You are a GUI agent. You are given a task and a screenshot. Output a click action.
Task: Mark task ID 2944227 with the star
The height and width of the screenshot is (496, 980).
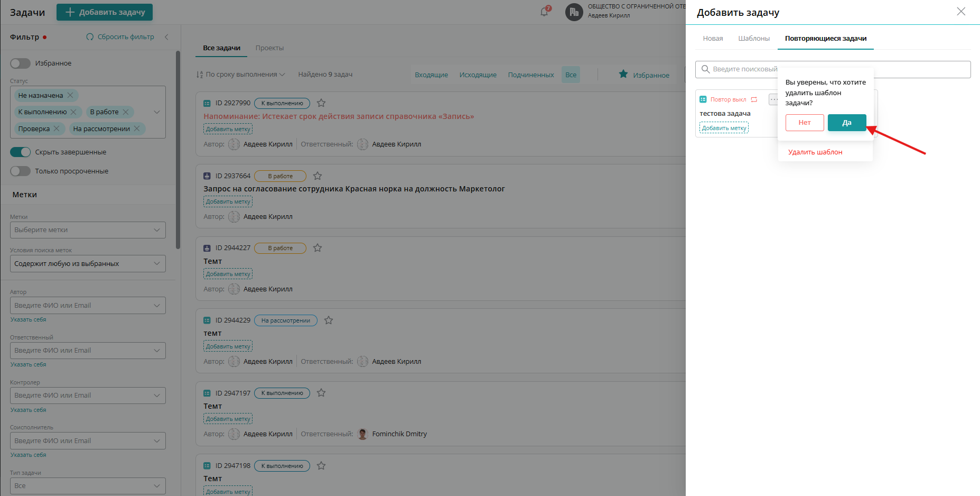318,248
